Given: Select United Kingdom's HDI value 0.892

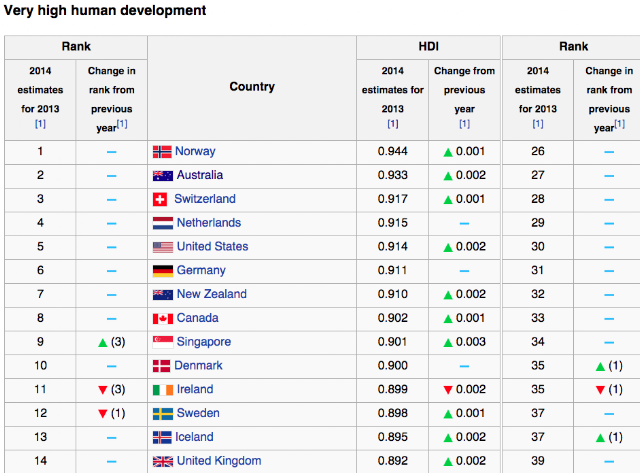Looking at the screenshot, I should tap(393, 461).
